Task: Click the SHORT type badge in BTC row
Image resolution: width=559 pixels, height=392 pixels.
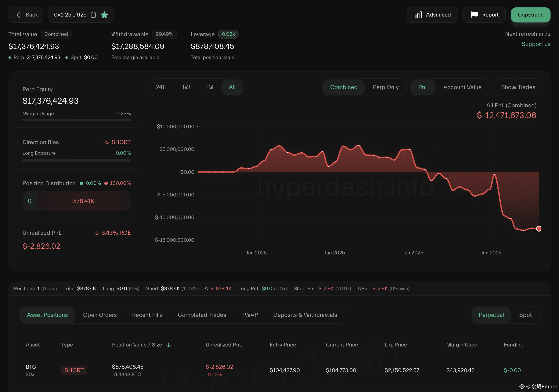Action: click(x=74, y=370)
